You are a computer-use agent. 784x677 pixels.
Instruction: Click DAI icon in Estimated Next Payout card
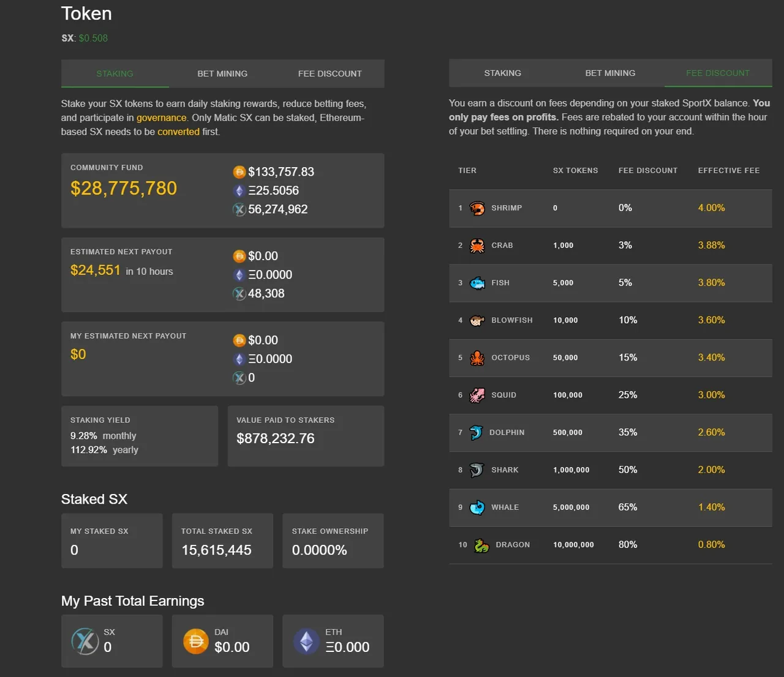click(239, 256)
